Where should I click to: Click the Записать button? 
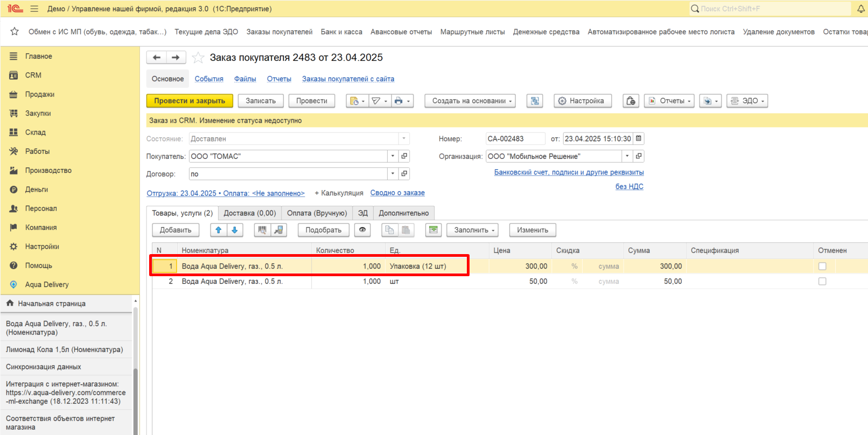(x=261, y=101)
